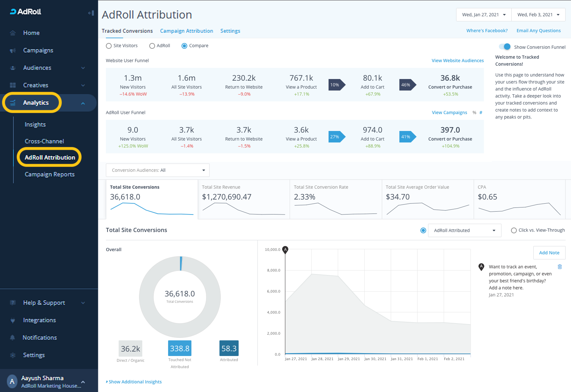Select the AdRoll radio button
Image resolution: width=571 pixels, height=392 pixels.
coord(152,46)
